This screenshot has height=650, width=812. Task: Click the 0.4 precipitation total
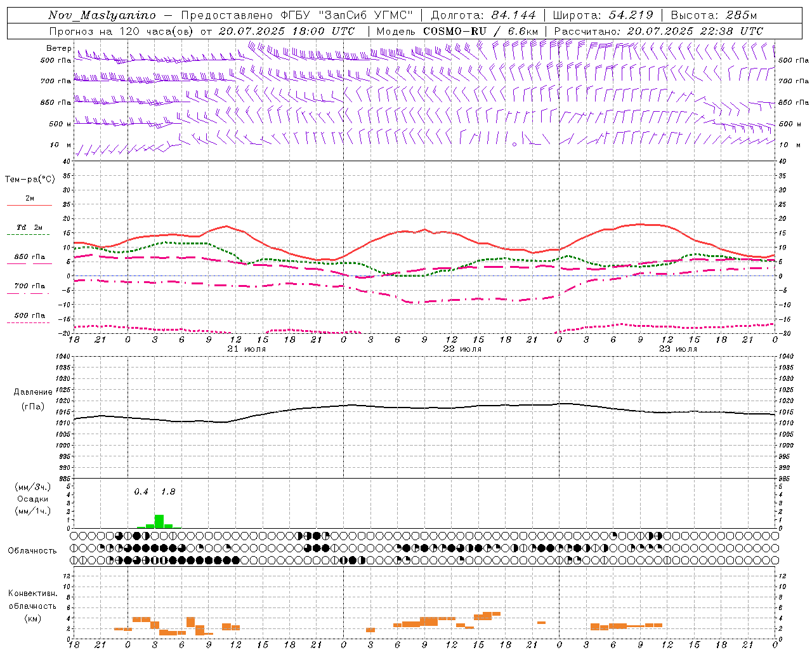[x=141, y=492]
